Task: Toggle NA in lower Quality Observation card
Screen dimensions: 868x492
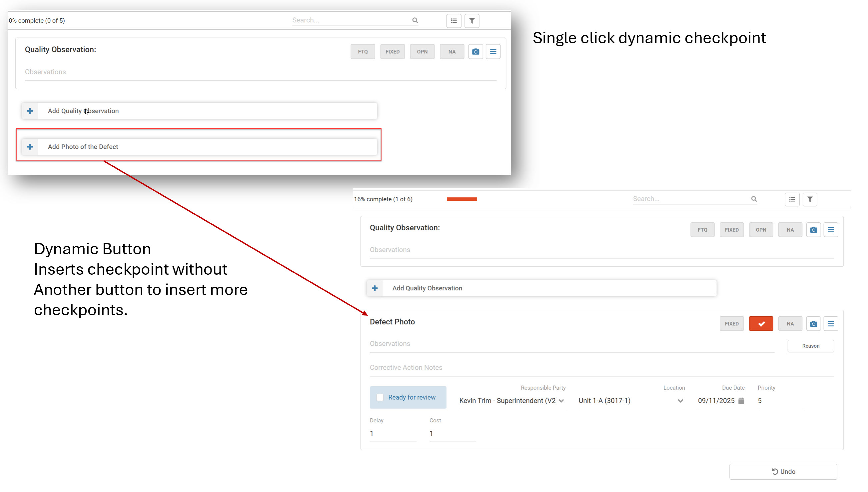Action: [x=790, y=230]
